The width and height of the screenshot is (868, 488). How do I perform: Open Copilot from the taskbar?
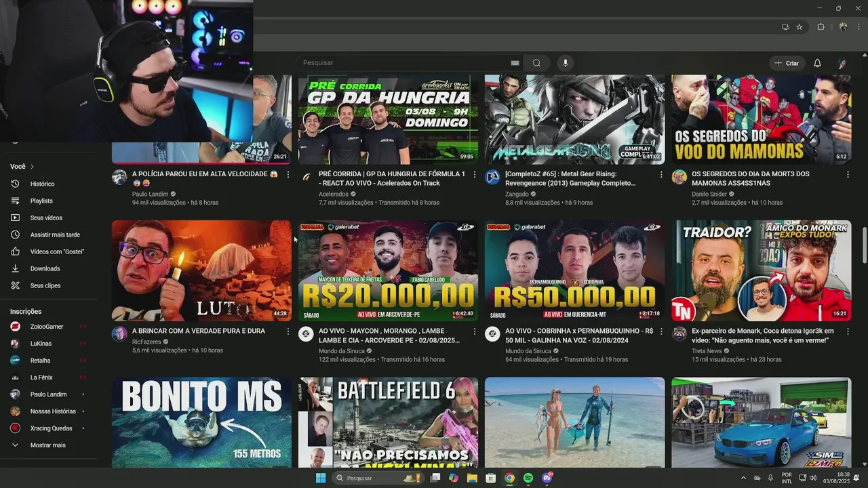pos(454,478)
